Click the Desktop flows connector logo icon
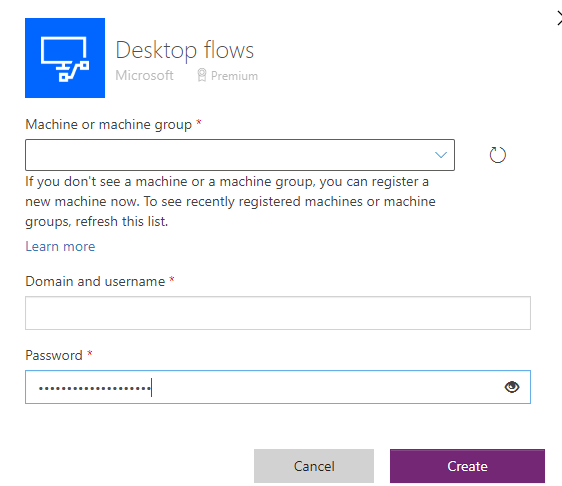Viewport: 562px width, 486px height. [65, 58]
